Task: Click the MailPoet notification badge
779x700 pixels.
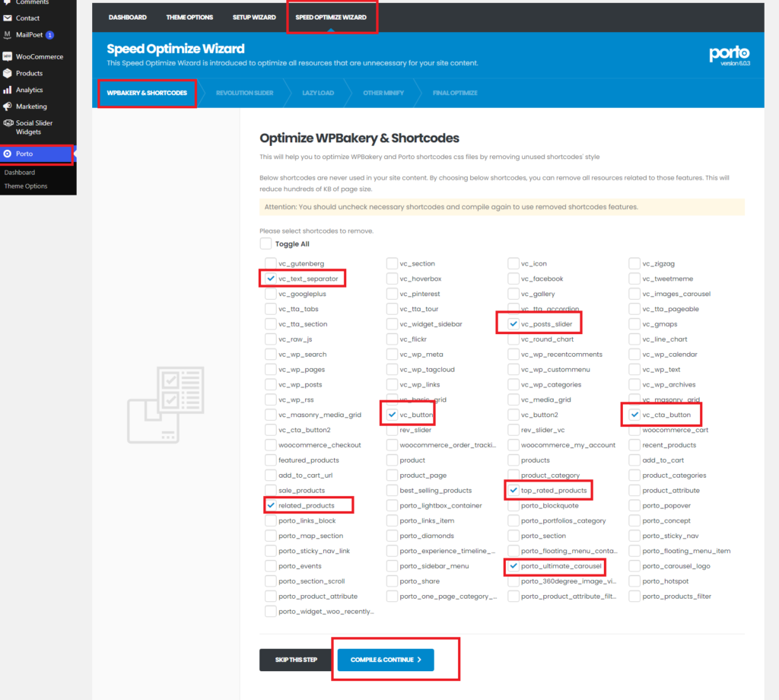Action: pos(49,35)
